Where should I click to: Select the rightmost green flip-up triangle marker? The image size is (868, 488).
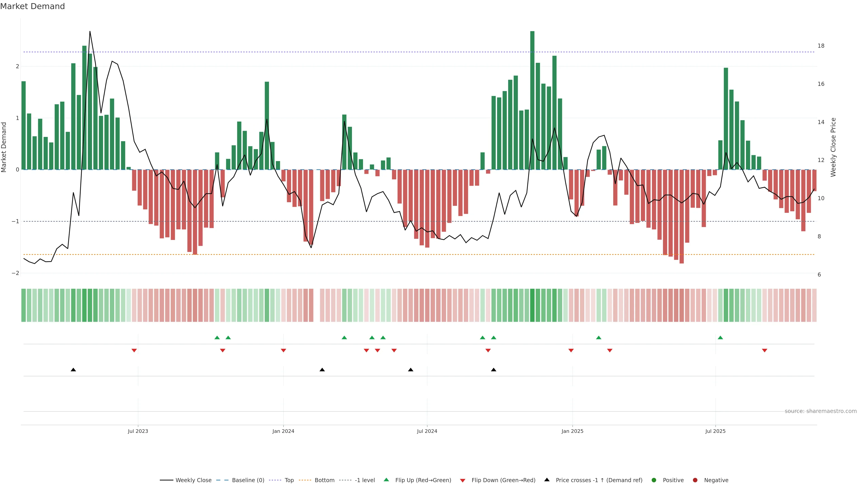tap(720, 338)
